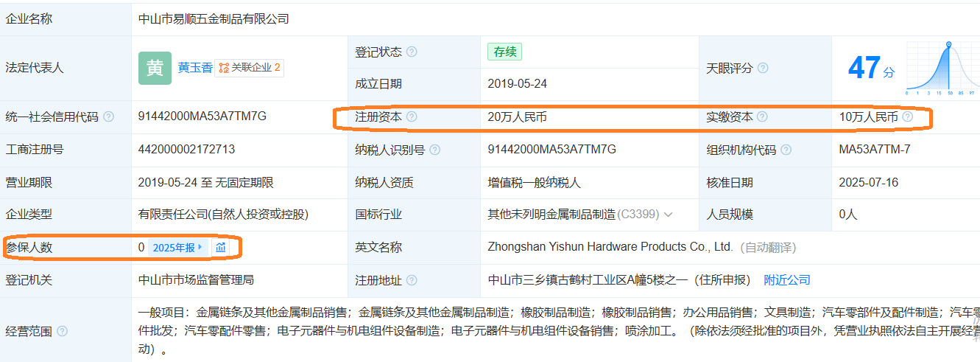Click the 47分 score distribution chart

coord(942,68)
